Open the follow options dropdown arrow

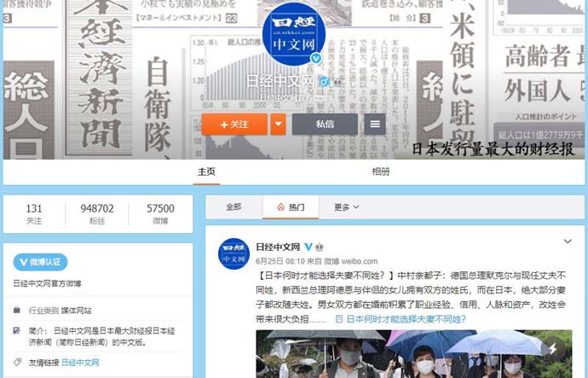click(279, 125)
